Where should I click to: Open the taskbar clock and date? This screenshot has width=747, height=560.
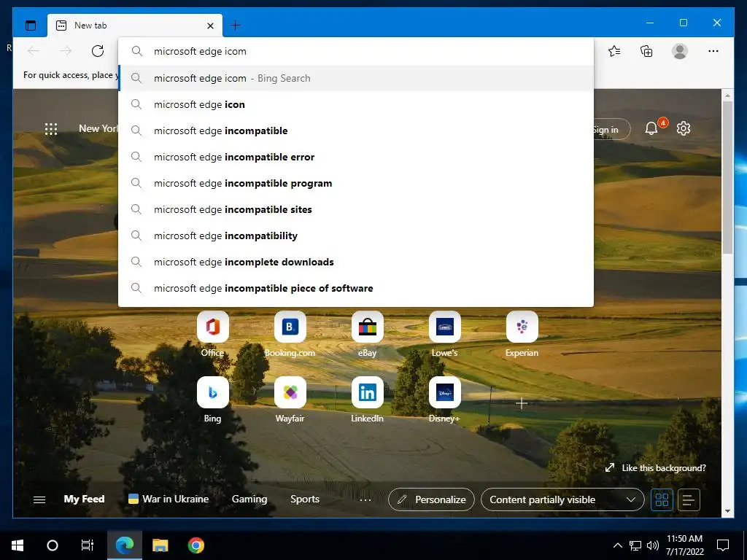(x=684, y=545)
